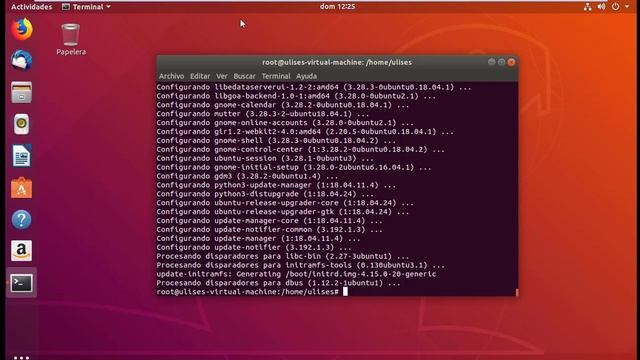Open the Terminal menu in the menu bar

pyautogui.click(x=276, y=76)
